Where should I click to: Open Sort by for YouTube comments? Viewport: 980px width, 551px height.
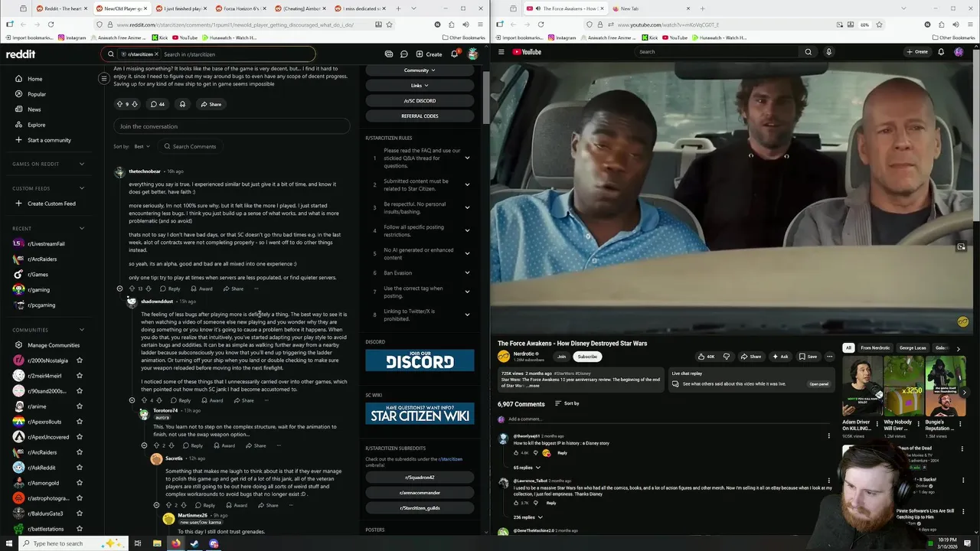tap(567, 403)
